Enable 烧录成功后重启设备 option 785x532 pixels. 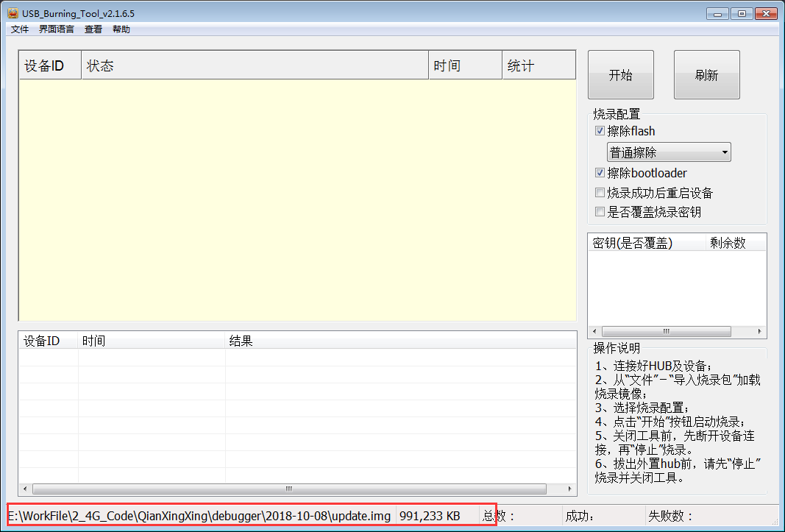pos(600,193)
